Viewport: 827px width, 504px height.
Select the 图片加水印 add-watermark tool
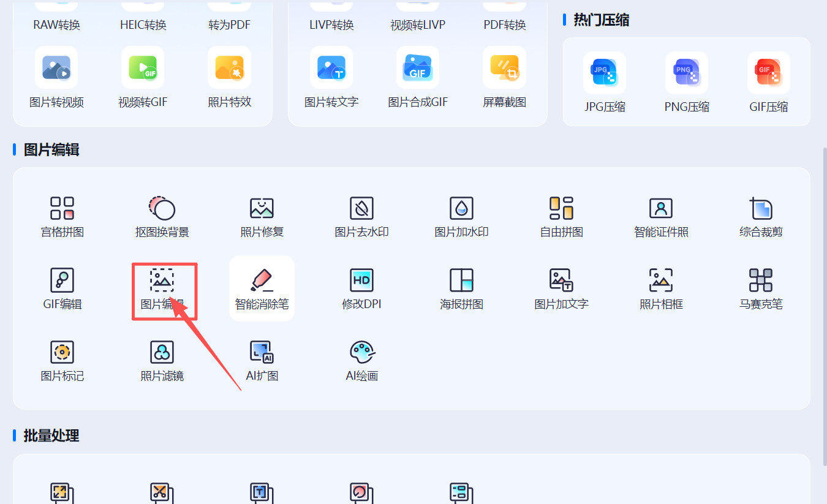461,217
